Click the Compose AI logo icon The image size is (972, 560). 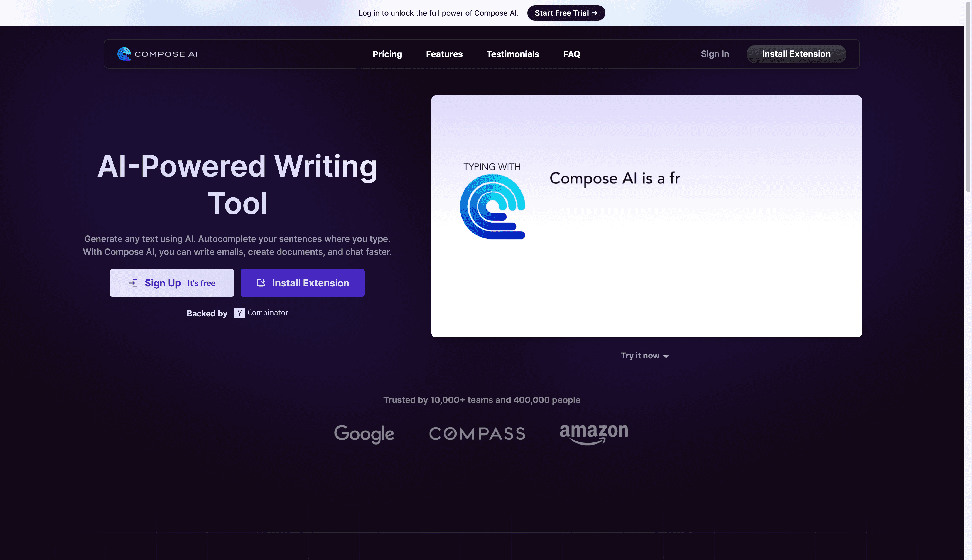click(124, 54)
